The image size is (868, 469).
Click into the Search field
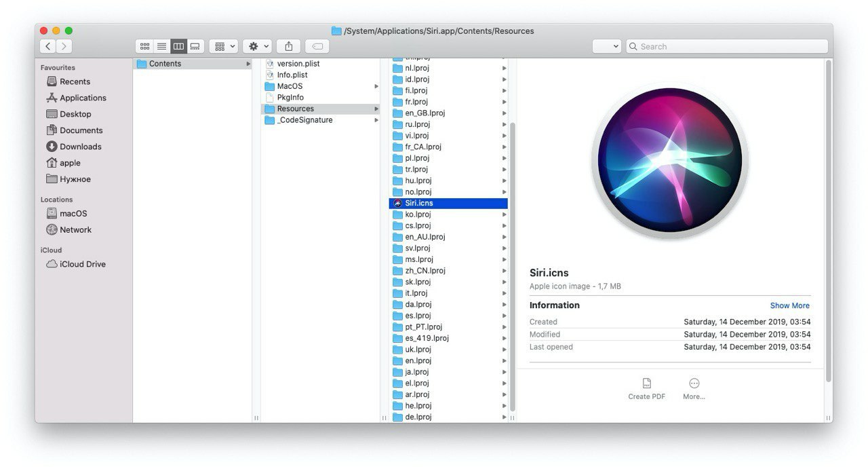[x=727, y=46]
